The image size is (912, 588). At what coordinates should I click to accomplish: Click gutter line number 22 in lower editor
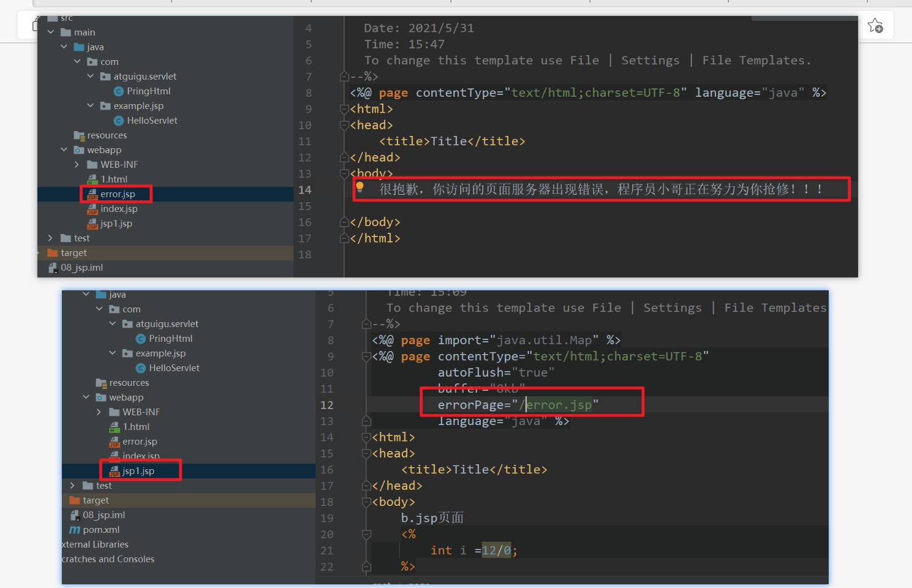(327, 567)
